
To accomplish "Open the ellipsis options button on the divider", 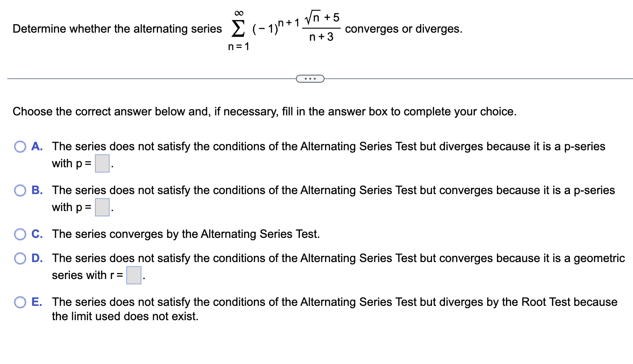I will click(310, 78).
